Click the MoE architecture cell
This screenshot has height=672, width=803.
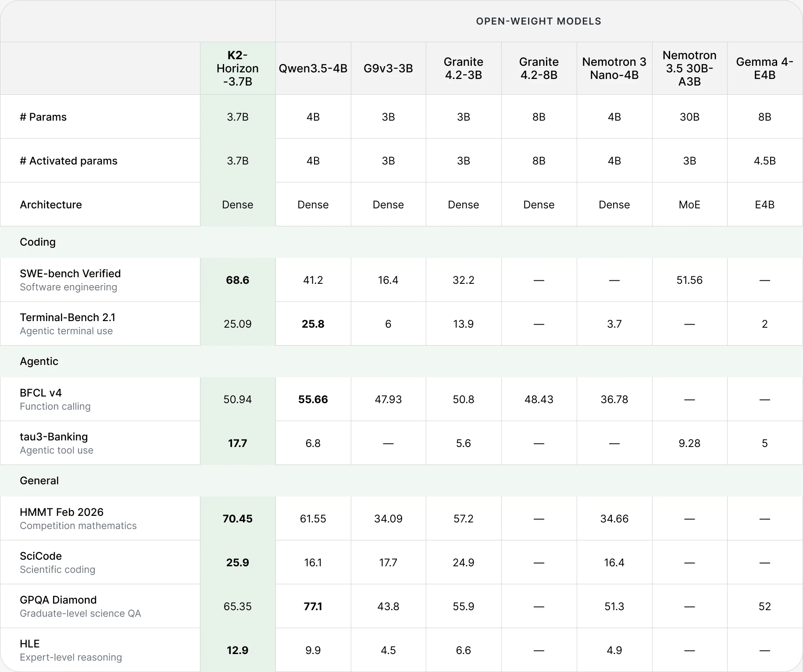[689, 205]
